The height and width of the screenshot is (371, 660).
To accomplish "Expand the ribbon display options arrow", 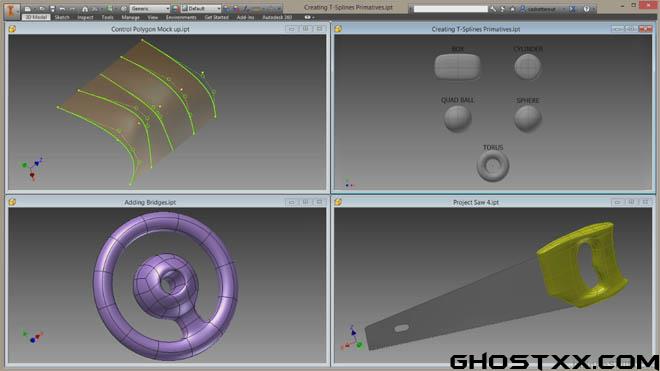I will [x=313, y=17].
